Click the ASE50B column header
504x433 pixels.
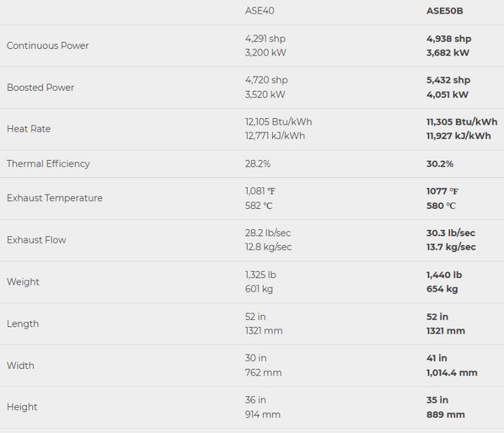(x=445, y=12)
